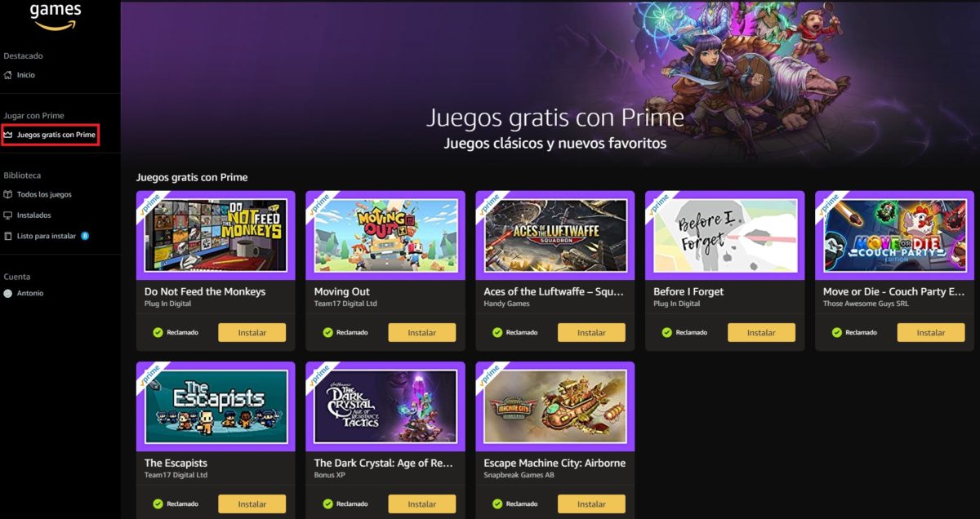Image resolution: width=980 pixels, height=519 pixels.
Task: Install Moving Out with the Instalar button
Action: 422,333
